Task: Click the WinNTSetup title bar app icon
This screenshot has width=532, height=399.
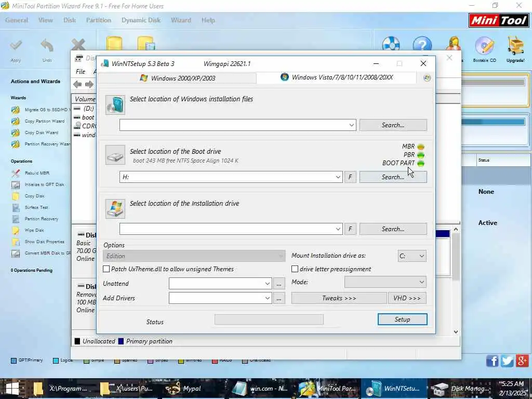Action: coord(105,63)
